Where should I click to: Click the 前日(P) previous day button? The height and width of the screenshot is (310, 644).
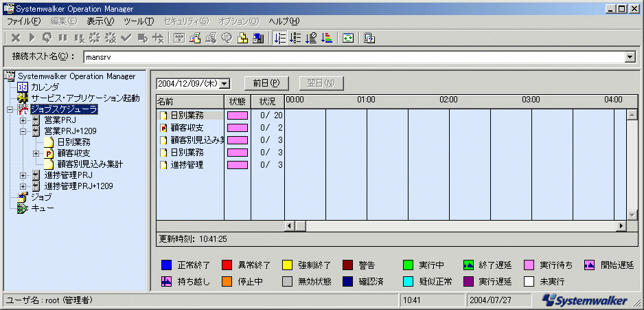point(266,83)
